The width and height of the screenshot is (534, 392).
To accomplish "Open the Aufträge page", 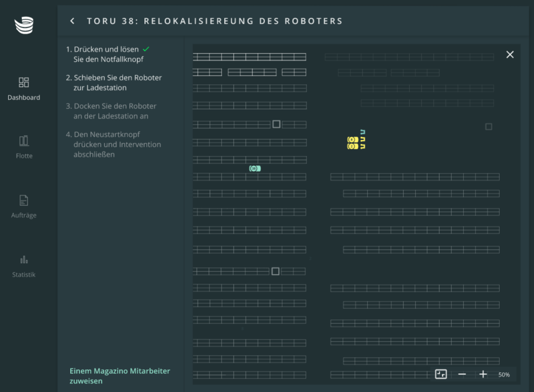I will 24,206.
